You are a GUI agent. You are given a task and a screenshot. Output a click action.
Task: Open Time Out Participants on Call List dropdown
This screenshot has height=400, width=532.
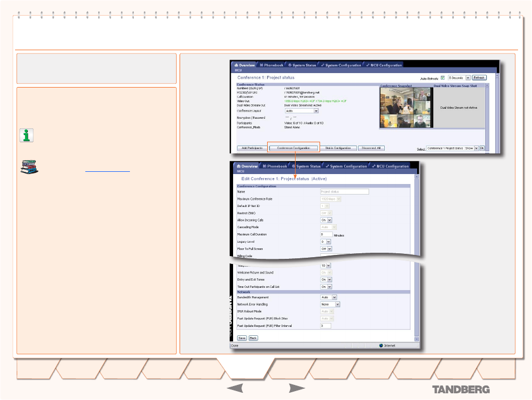pos(326,287)
